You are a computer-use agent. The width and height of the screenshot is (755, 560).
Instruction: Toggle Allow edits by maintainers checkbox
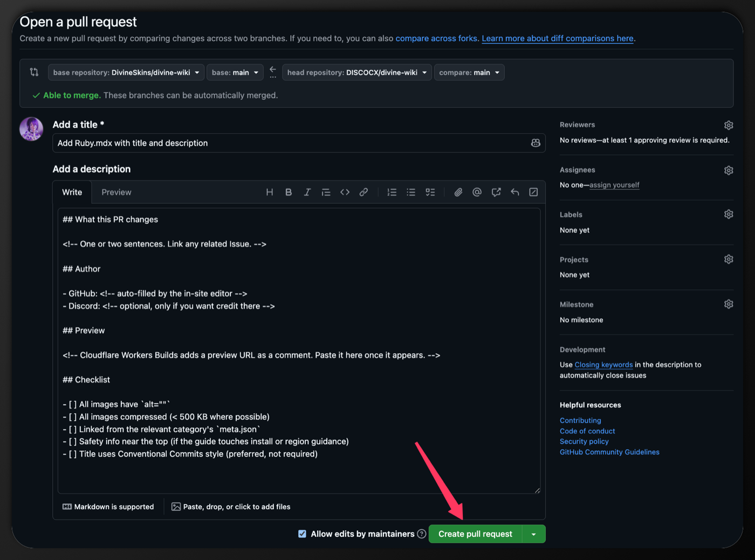tap(302, 534)
